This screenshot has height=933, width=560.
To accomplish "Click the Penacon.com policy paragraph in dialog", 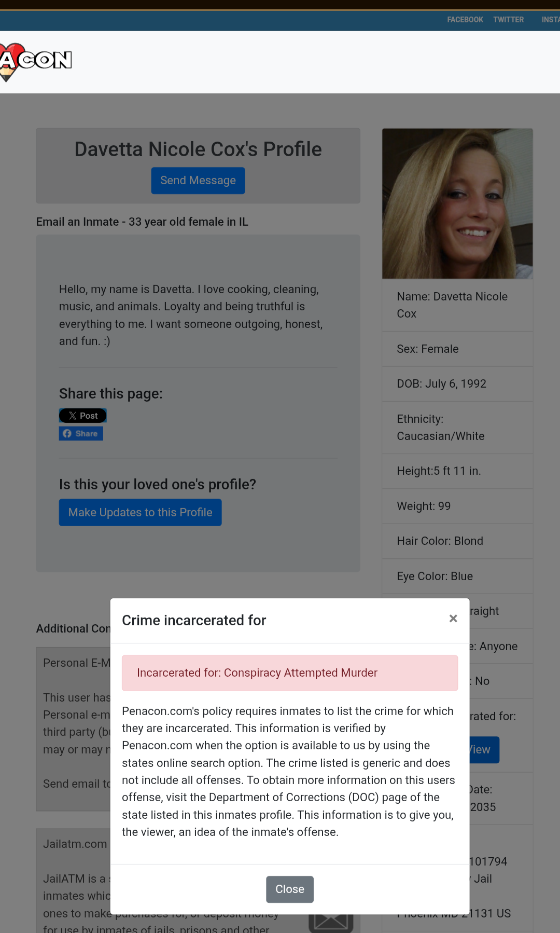I will [x=289, y=772].
